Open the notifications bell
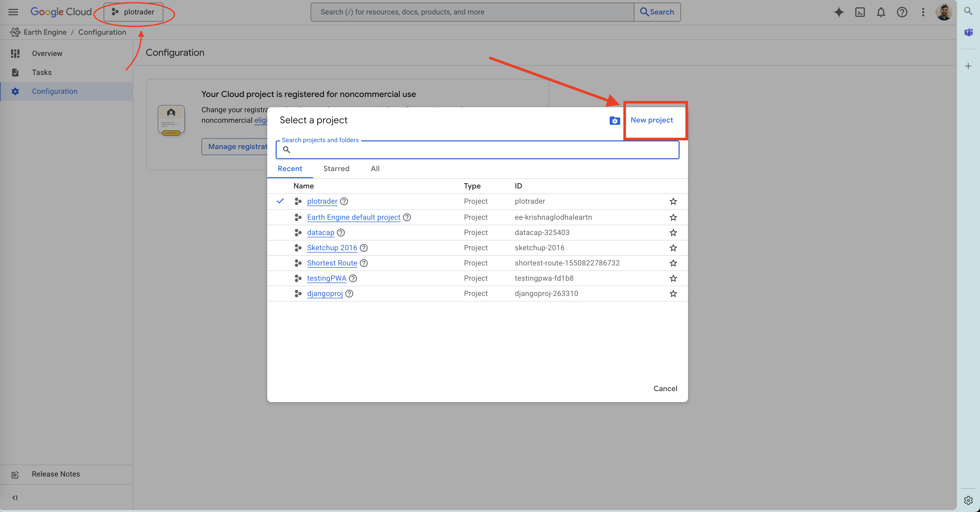 pos(881,12)
